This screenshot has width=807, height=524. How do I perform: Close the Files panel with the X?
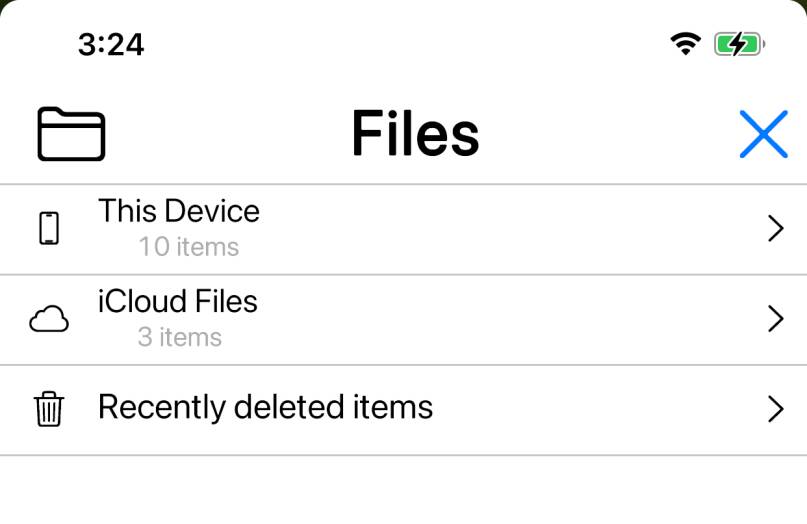[x=763, y=134]
